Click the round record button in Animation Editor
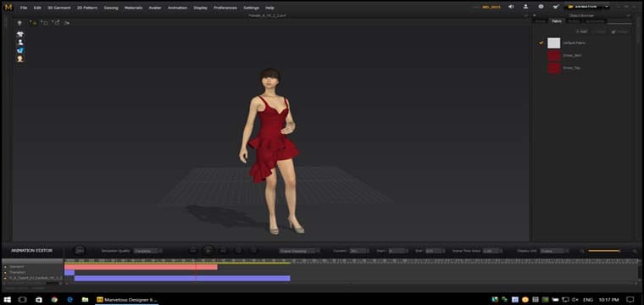The width and height of the screenshot is (644, 305). pos(80,251)
